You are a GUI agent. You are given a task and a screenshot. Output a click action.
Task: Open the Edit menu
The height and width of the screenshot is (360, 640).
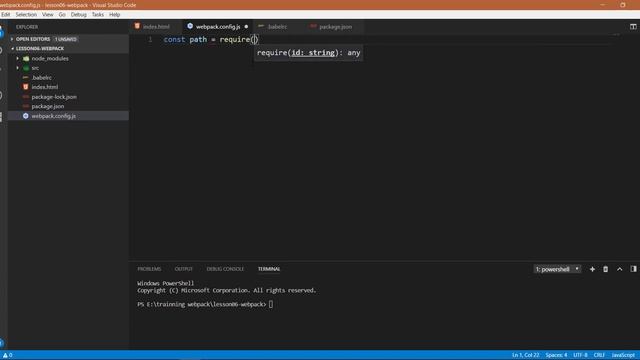(x=6, y=15)
